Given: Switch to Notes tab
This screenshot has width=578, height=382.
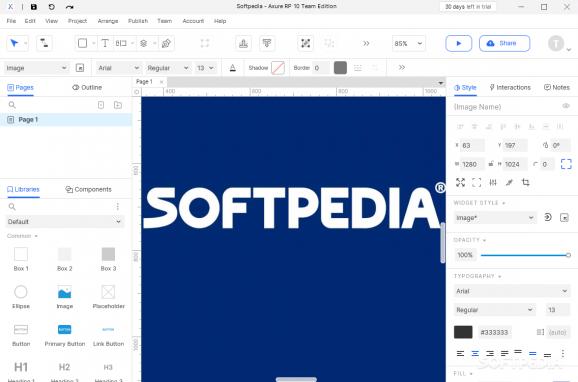Looking at the screenshot, I should 557,87.
